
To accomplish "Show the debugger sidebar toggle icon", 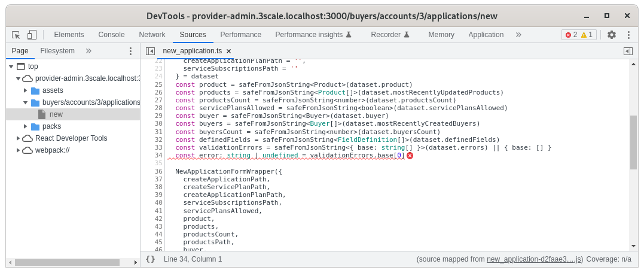I will point(628,51).
